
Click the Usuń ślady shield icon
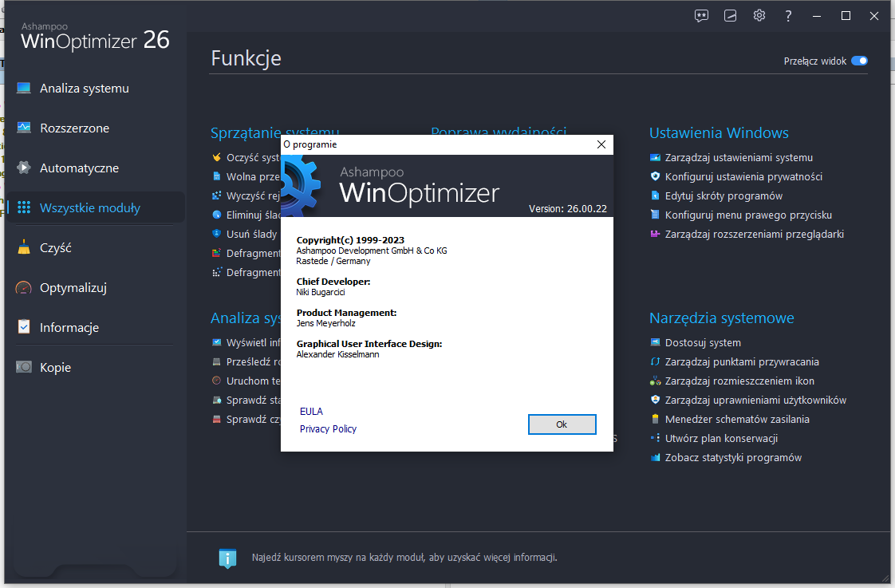click(x=216, y=234)
